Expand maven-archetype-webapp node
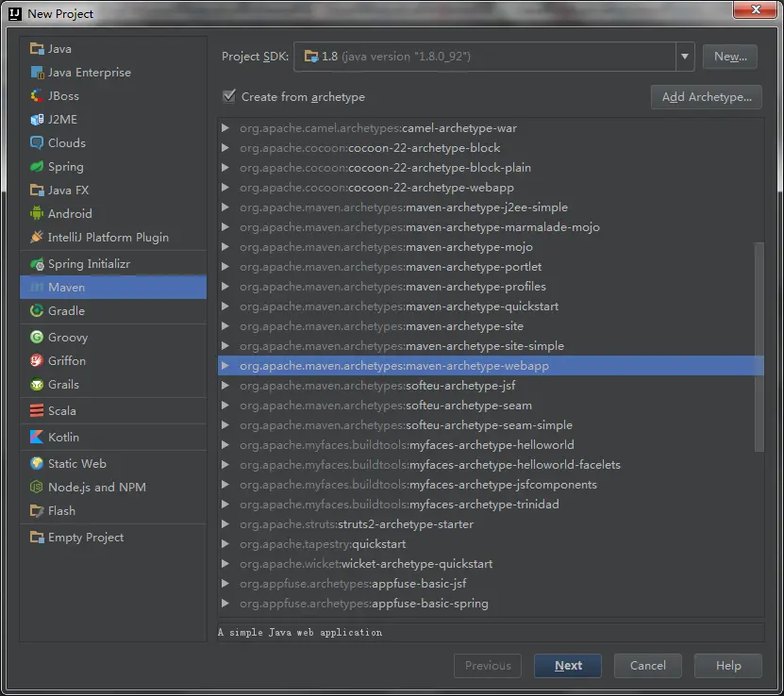This screenshot has width=784, height=696. click(x=225, y=366)
